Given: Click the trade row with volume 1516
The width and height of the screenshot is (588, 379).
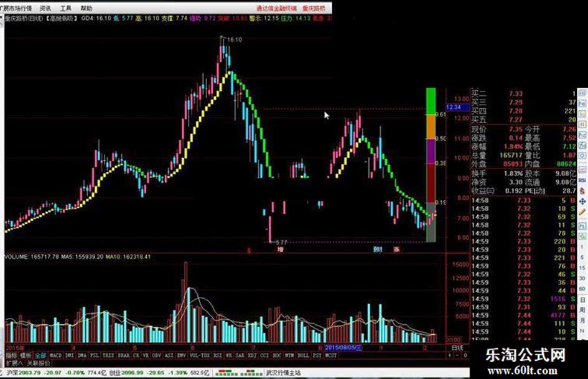Looking at the screenshot, I should [x=523, y=299].
